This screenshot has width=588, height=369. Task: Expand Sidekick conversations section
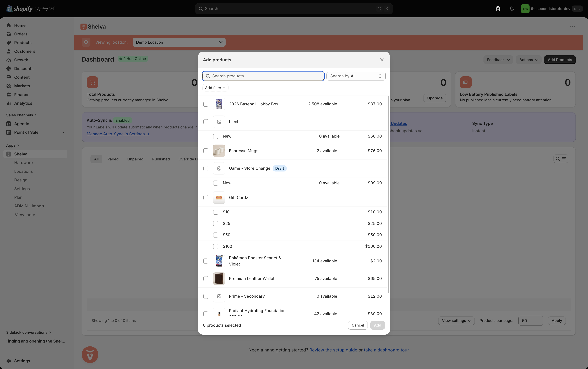pyautogui.click(x=29, y=332)
